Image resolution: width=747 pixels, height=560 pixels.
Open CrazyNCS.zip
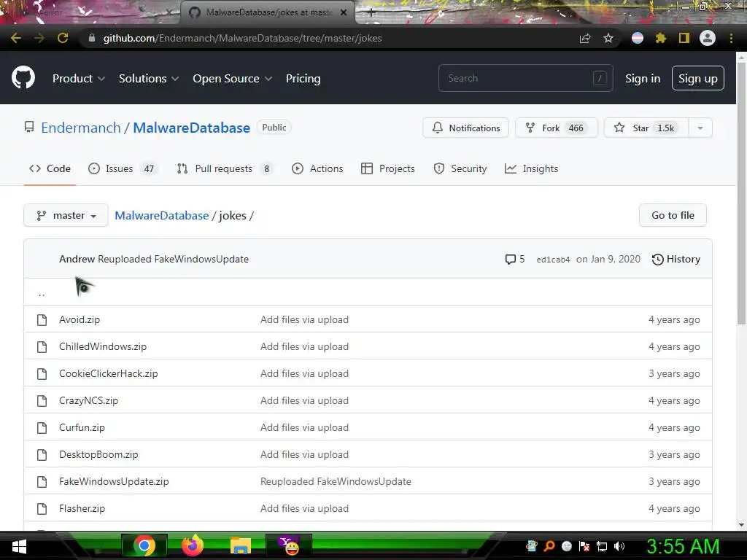pos(88,400)
